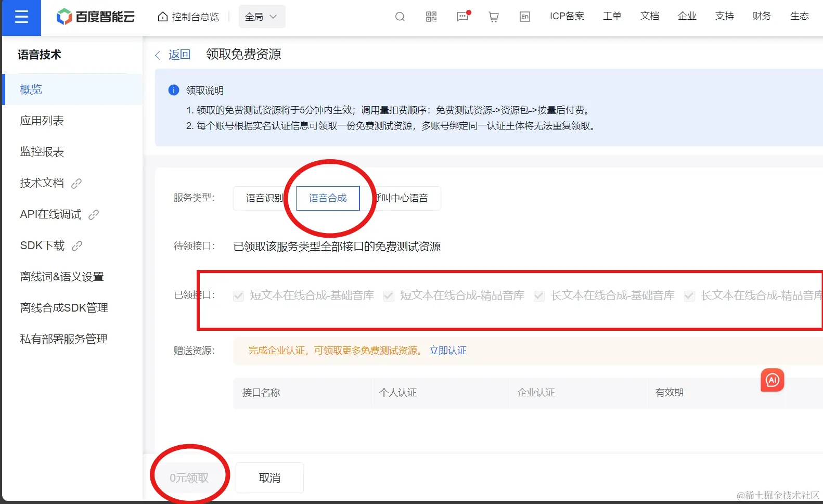Image resolution: width=823 pixels, height=504 pixels.
Task: Click the 领取免费资源 page title
Action: [243, 54]
